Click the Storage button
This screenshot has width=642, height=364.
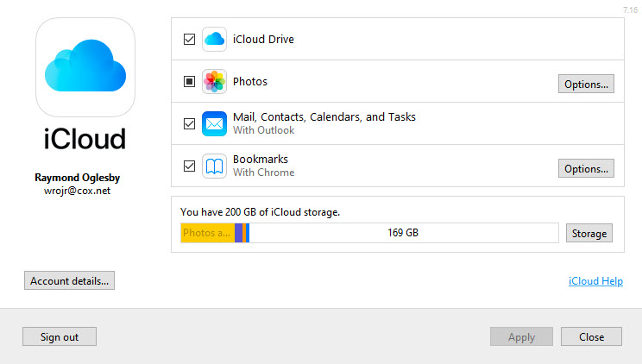(x=589, y=233)
